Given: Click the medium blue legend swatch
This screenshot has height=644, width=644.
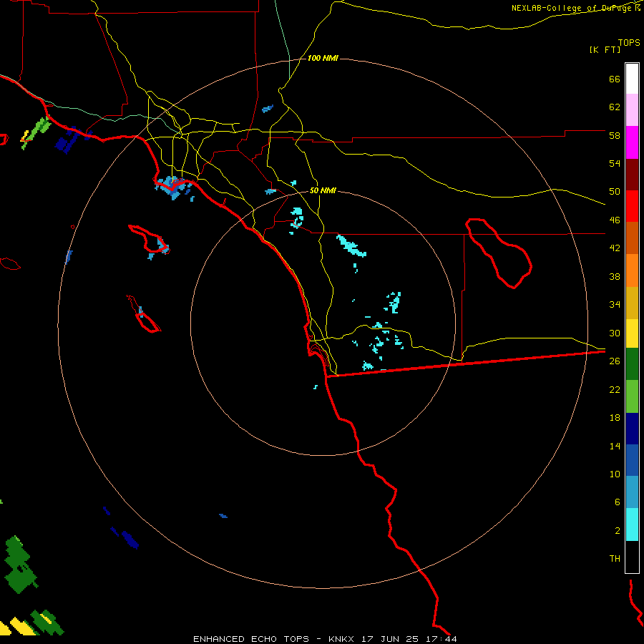Looking at the screenshot, I should click(x=632, y=460).
